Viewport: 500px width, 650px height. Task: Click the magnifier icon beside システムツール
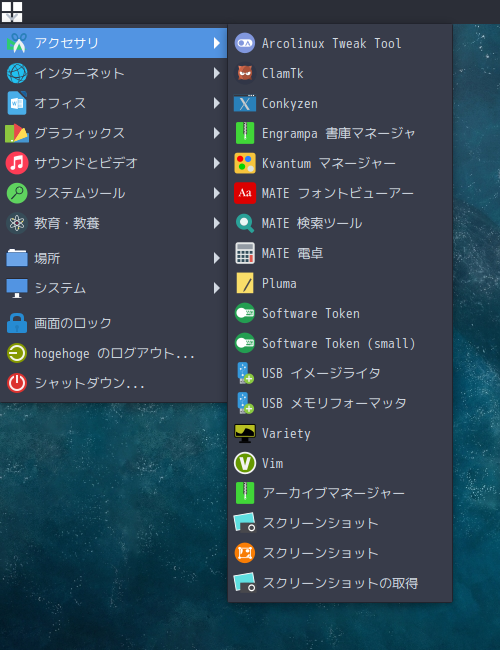[17, 193]
